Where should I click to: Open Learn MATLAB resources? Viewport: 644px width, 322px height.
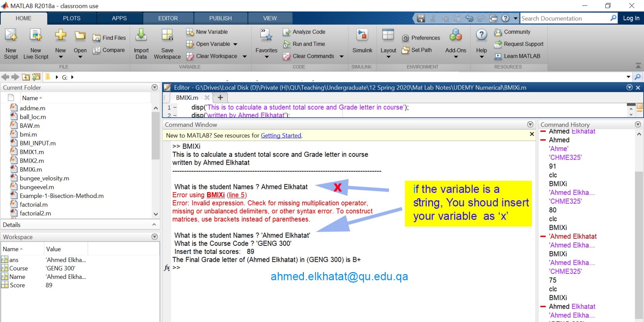tap(517, 56)
